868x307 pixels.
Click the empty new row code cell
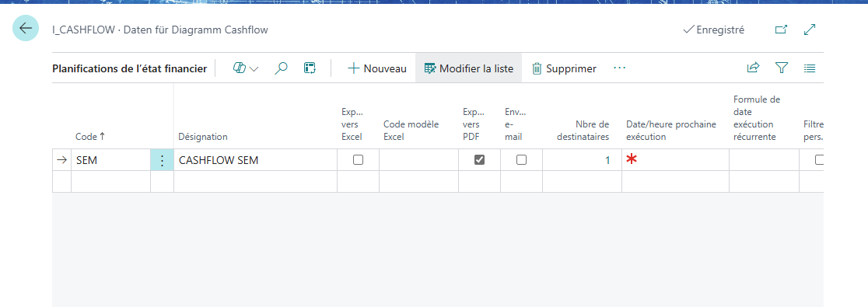coord(110,181)
